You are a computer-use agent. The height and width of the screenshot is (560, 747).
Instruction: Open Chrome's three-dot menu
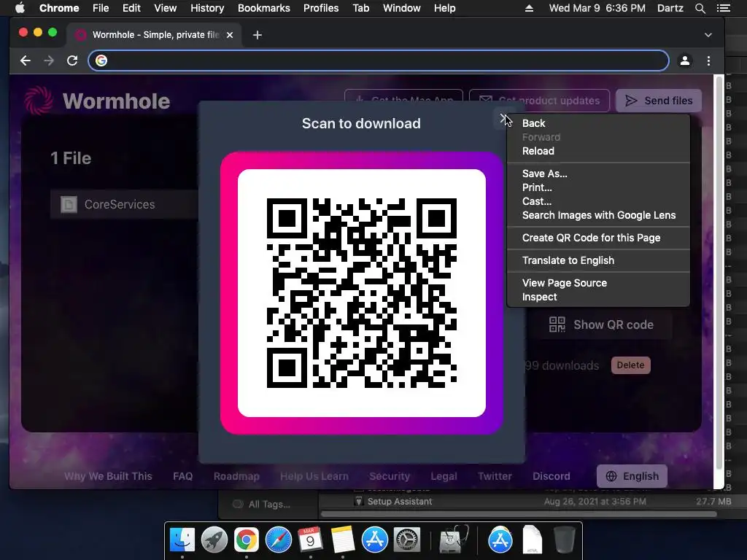pyautogui.click(x=708, y=61)
